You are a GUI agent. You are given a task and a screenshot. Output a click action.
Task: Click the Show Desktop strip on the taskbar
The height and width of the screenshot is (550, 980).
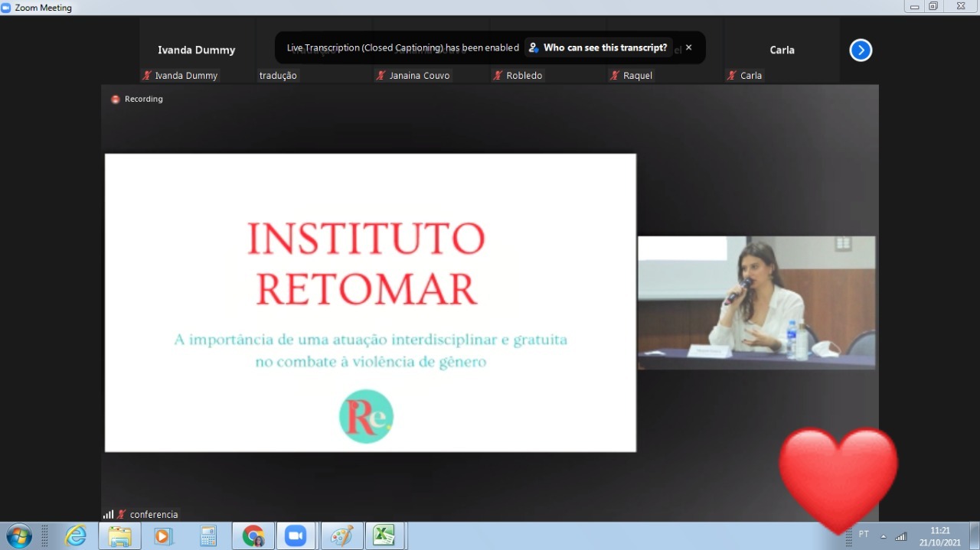974,536
